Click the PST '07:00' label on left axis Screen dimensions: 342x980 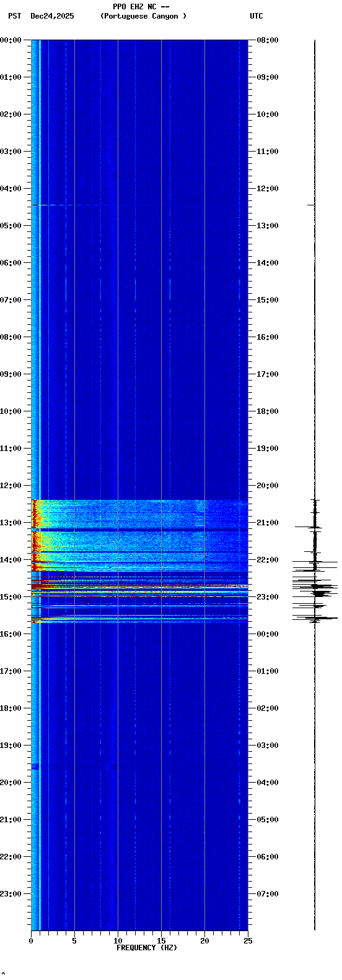11,300
